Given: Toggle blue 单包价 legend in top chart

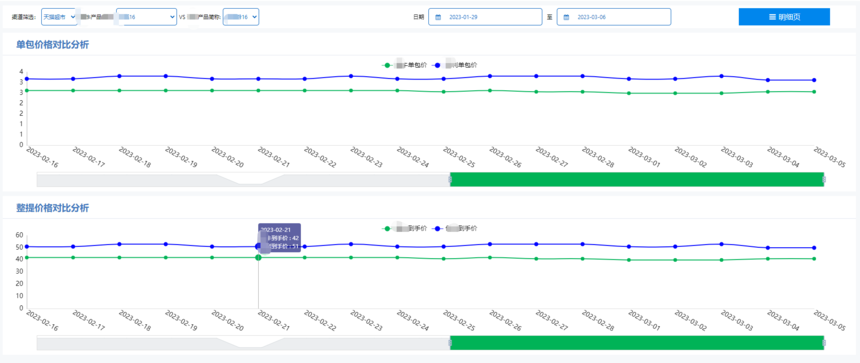Looking at the screenshot, I should click(455, 65).
